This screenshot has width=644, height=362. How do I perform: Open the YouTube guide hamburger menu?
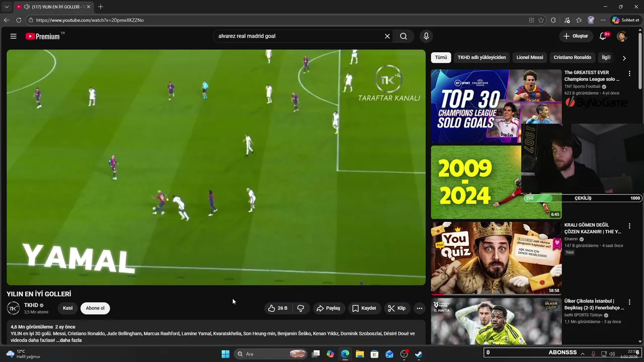pyautogui.click(x=14, y=36)
